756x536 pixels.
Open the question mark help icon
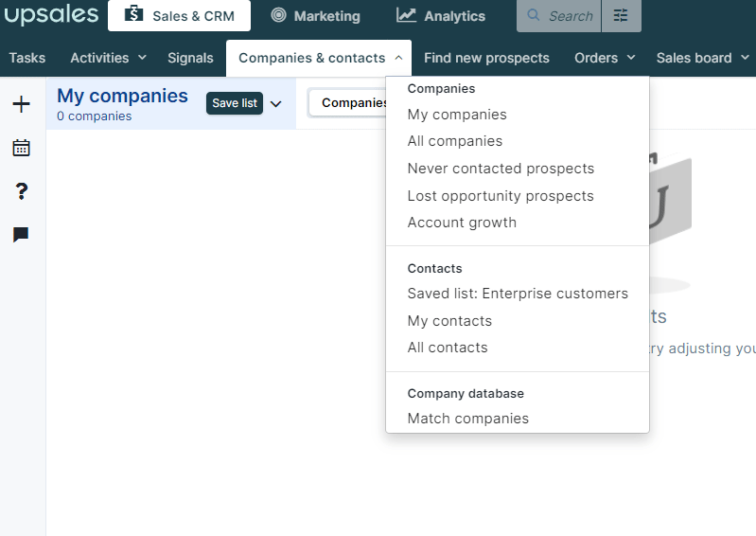click(x=21, y=191)
